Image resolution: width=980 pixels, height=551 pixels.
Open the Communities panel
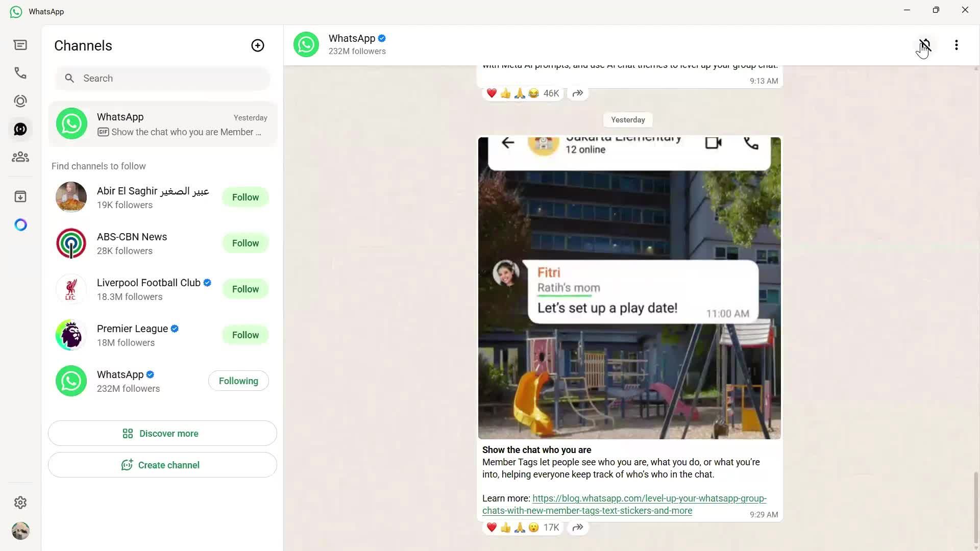click(x=20, y=157)
